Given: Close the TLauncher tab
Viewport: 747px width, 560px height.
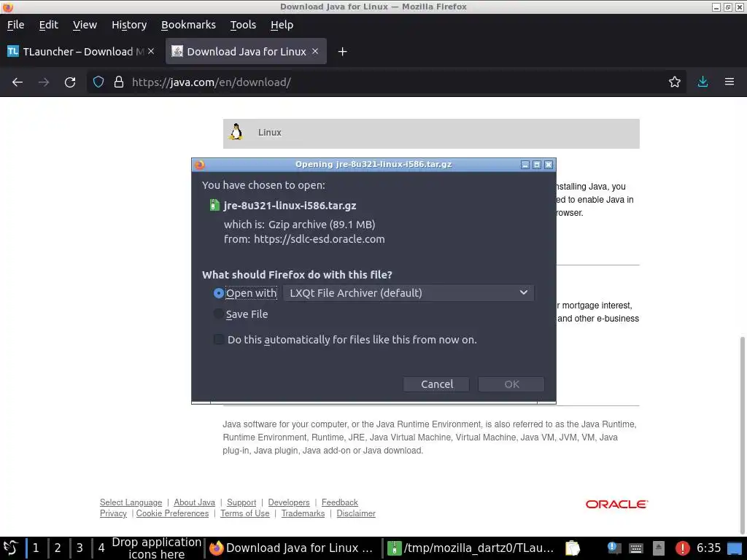Looking at the screenshot, I should click(151, 51).
